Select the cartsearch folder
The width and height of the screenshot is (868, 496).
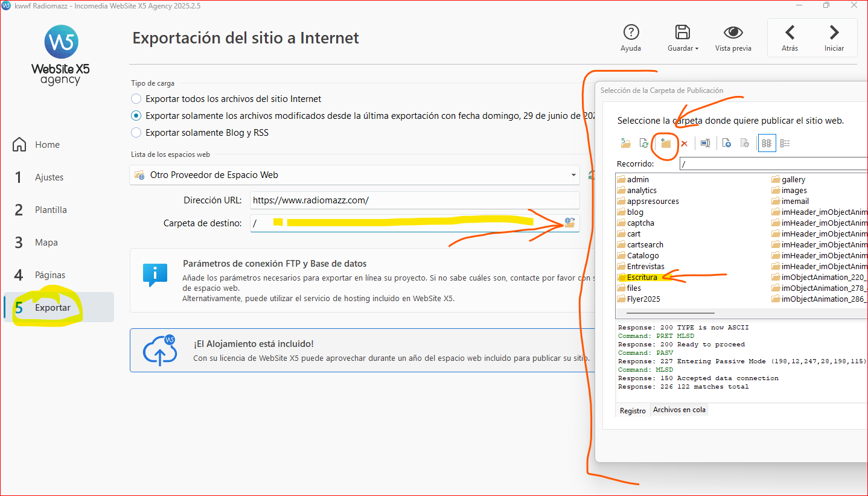pyautogui.click(x=640, y=244)
